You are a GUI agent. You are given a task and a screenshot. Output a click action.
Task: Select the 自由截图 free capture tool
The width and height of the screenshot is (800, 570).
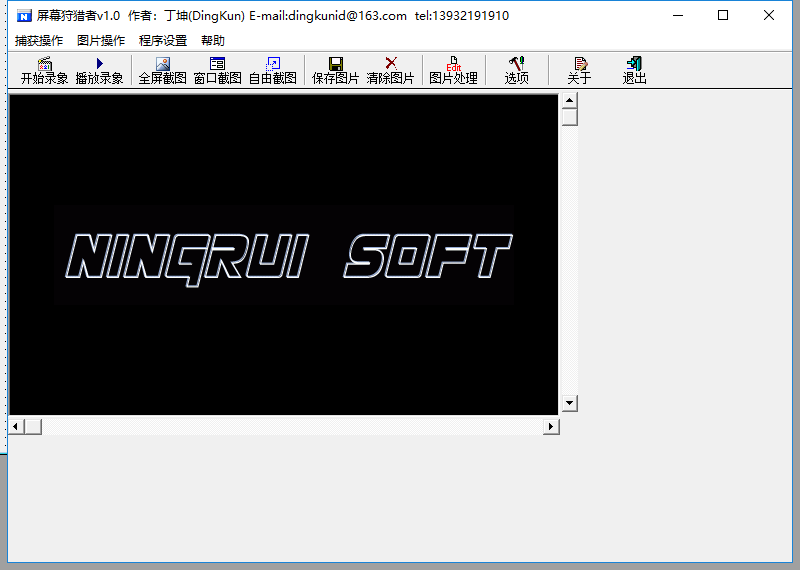[x=273, y=70]
